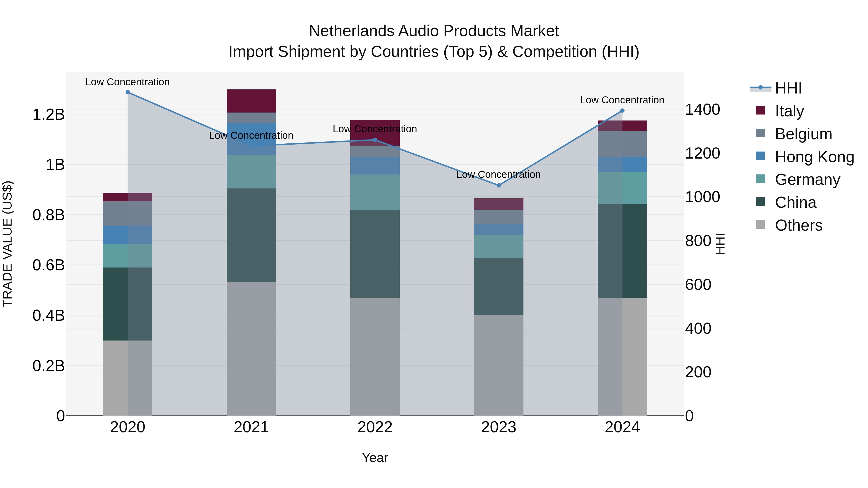Select the 2020 HHI data point

click(127, 92)
